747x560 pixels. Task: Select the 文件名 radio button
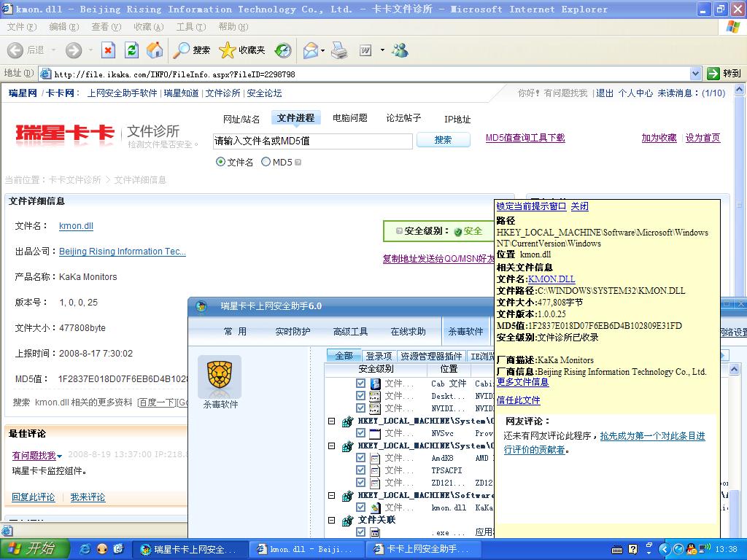click(x=221, y=162)
